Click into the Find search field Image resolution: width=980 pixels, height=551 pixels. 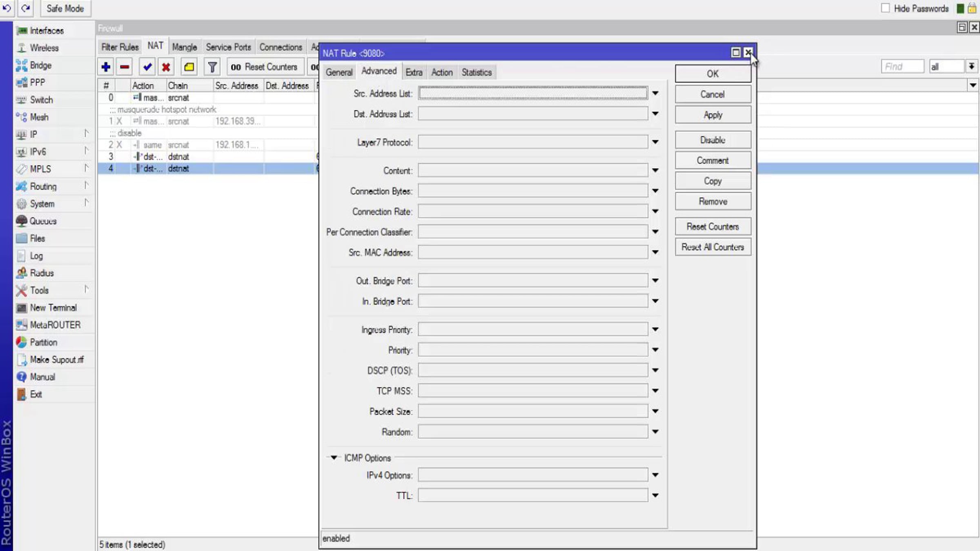[x=902, y=67]
